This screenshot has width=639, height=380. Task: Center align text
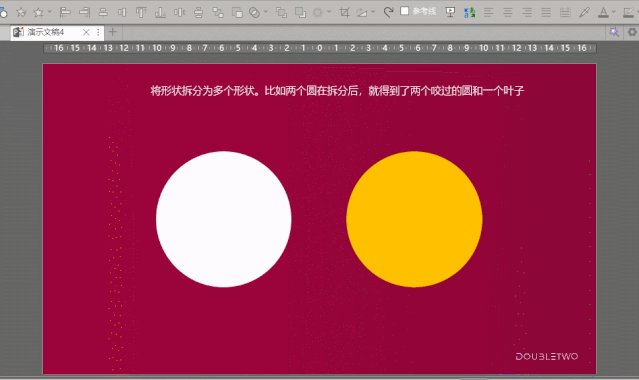point(507,12)
